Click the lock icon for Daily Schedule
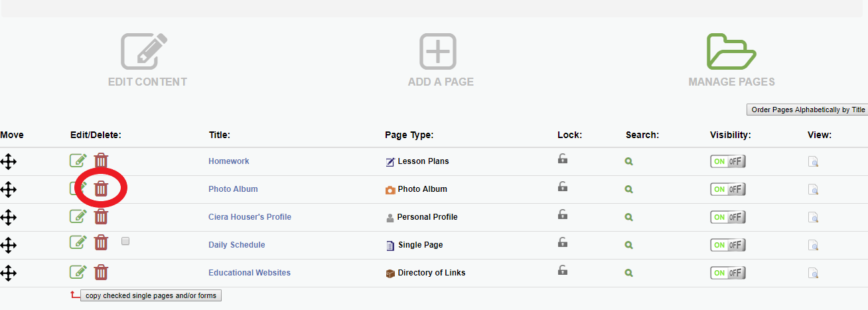 tap(562, 242)
